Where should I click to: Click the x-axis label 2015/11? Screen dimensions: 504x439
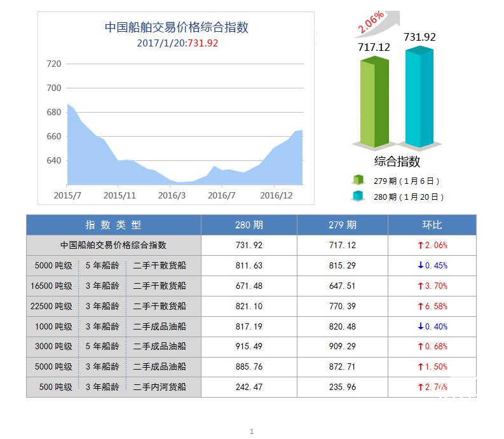click(x=119, y=195)
